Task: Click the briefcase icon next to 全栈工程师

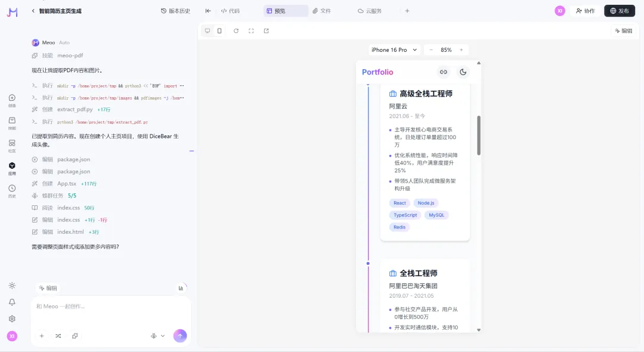Action: (x=392, y=273)
